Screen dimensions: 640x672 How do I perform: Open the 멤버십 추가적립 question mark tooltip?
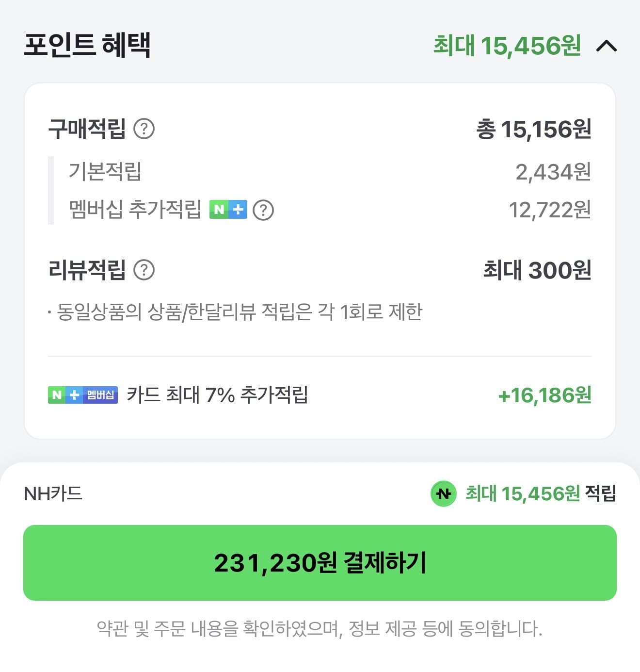264,210
